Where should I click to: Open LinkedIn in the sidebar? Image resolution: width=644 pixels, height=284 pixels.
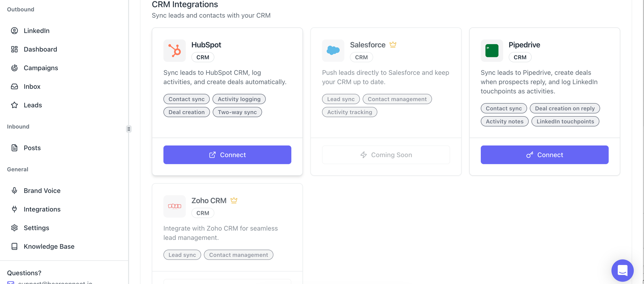pyautogui.click(x=36, y=31)
